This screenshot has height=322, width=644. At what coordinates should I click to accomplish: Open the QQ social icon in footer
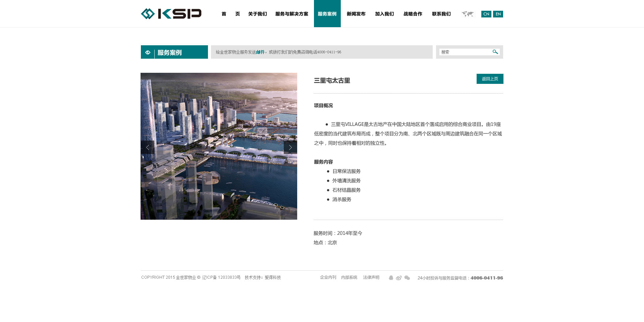tap(391, 278)
